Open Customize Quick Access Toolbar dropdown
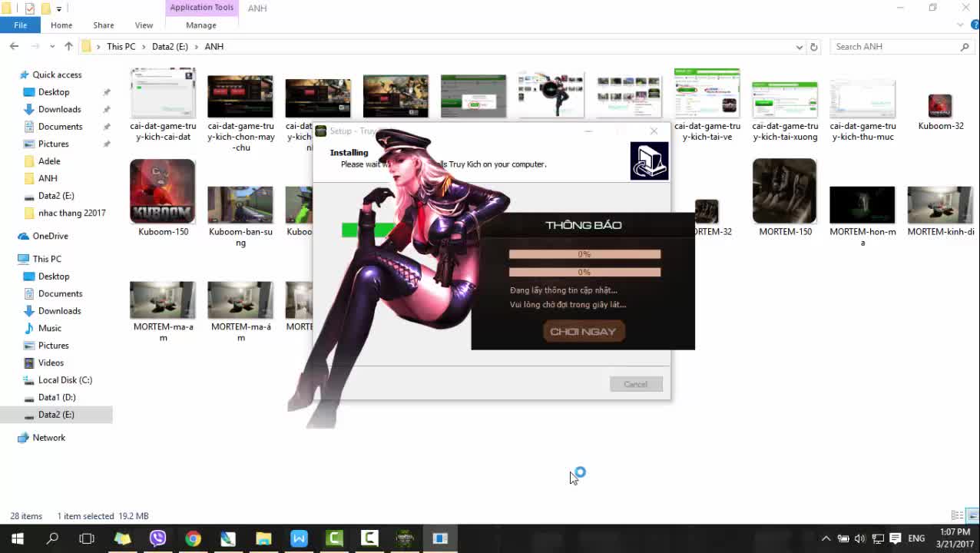Screen dimensions: 980x553 coord(59,8)
